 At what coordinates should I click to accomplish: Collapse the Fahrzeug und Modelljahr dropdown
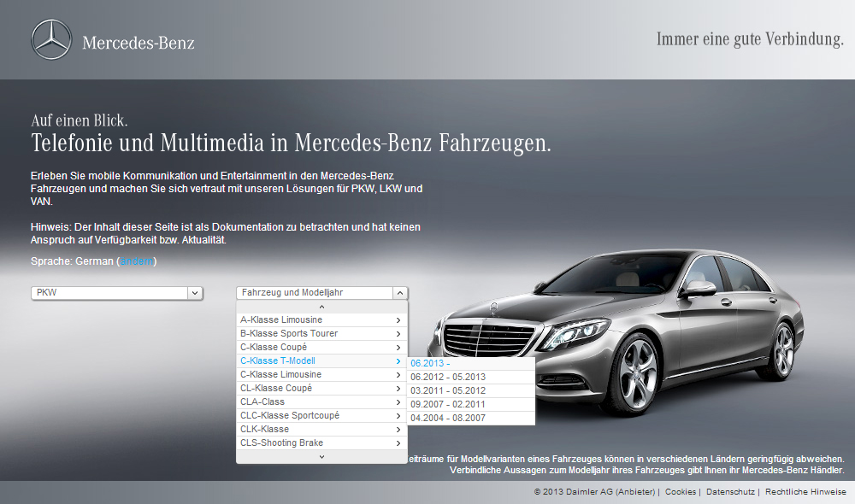point(400,293)
